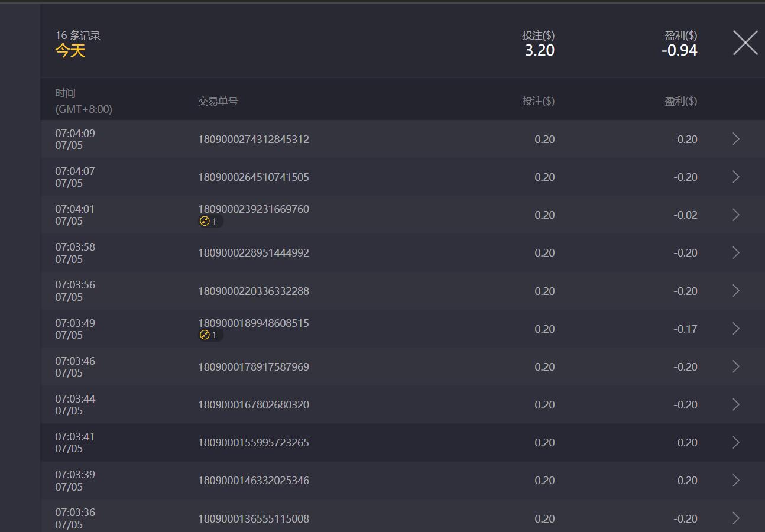Open details arrow for the 07:04:07 record
Image resolution: width=765 pixels, height=532 pixels.
(736, 177)
